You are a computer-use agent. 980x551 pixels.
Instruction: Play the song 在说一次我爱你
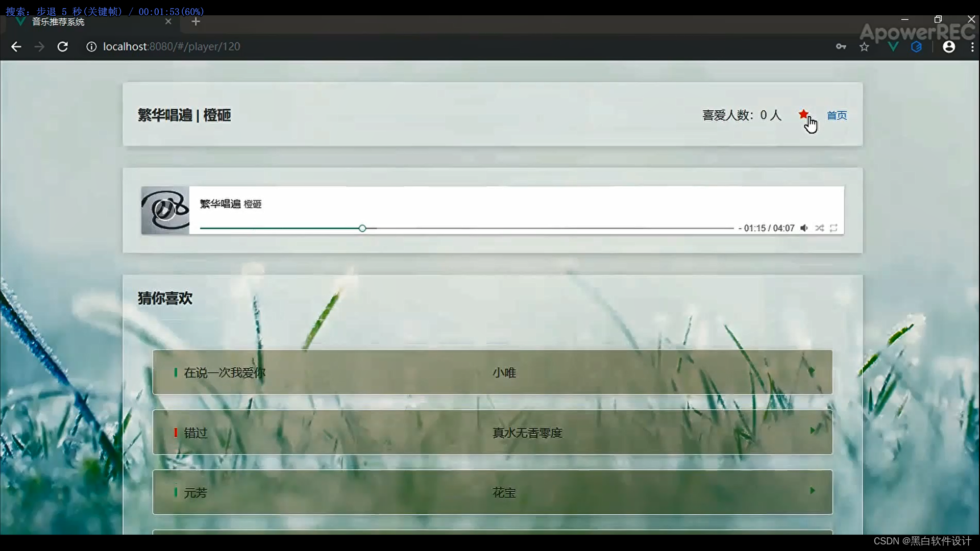[225, 373]
